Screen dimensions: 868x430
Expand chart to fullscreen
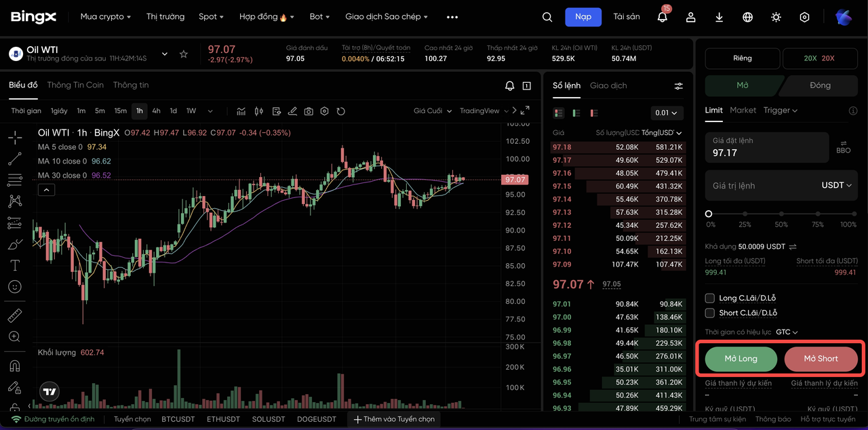(524, 111)
